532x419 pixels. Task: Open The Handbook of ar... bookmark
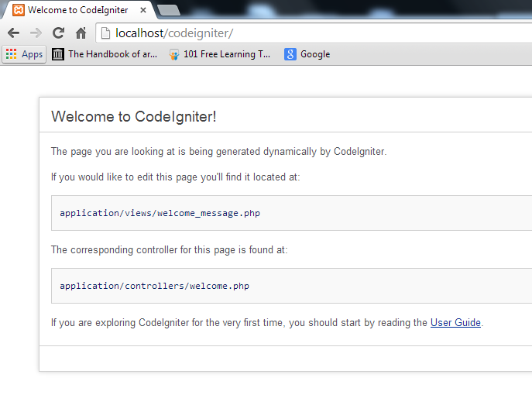(105, 54)
